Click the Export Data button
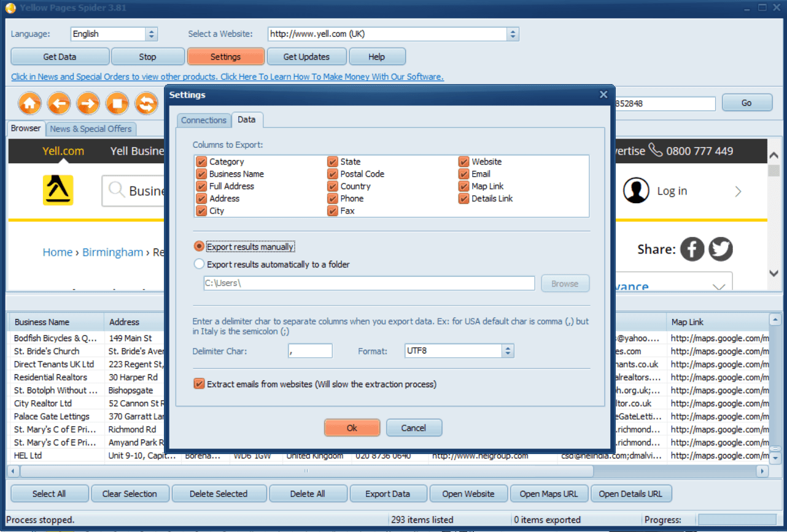 point(387,493)
